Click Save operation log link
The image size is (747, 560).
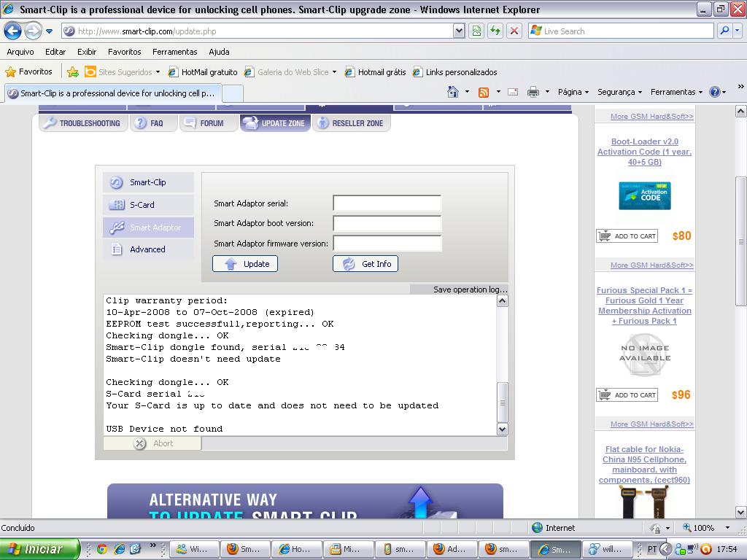471,289
